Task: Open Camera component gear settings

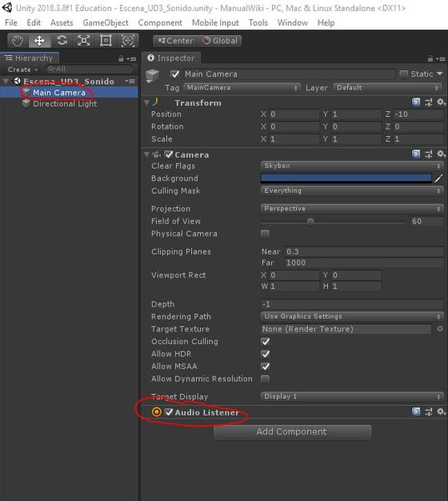Action: (x=441, y=154)
